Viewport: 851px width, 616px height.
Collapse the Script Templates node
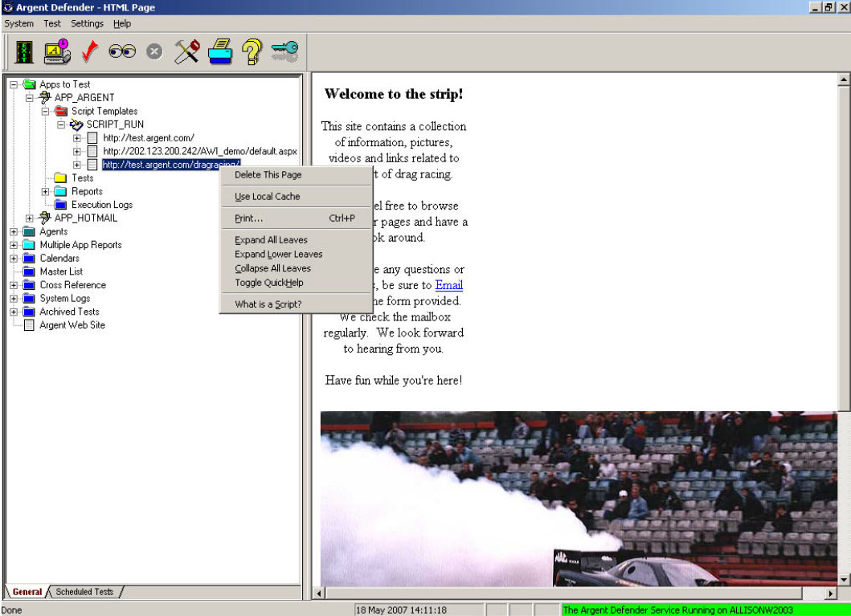coord(46,111)
